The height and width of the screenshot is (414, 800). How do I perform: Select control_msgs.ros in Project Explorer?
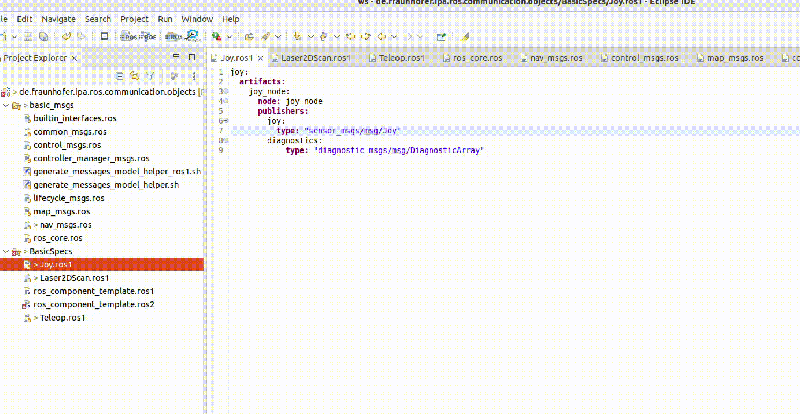pos(67,145)
